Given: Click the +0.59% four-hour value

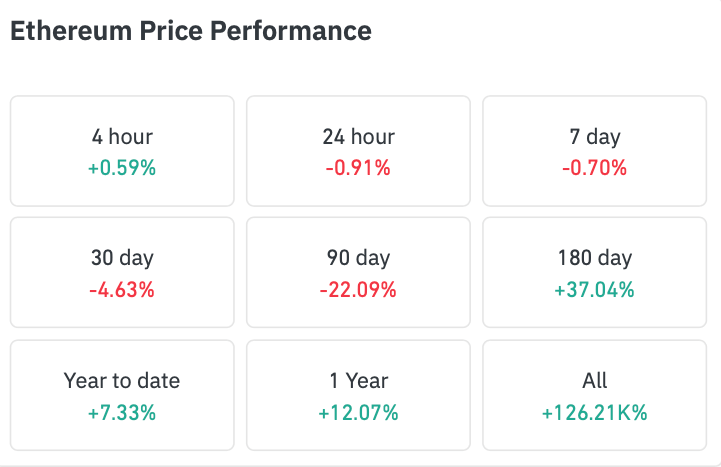Looking at the screenshot, I should (122, 168).
